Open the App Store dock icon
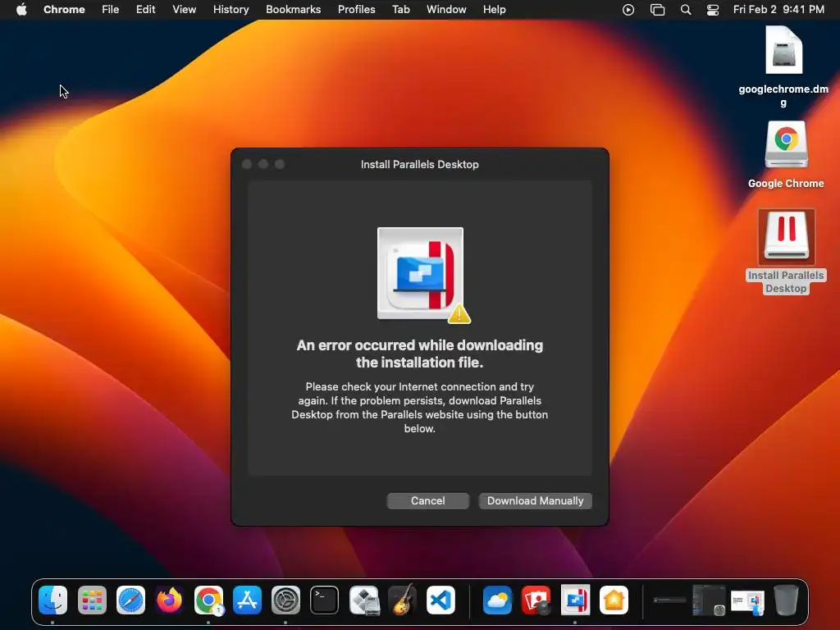This screenshot has height=630, width=840. pyautogui.click(x=247, y=600)
